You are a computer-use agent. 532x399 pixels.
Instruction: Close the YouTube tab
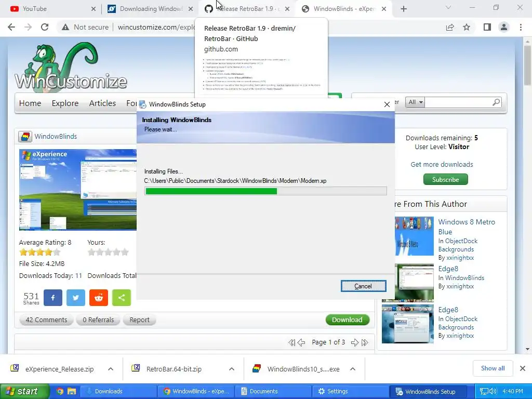pos(94,9)
